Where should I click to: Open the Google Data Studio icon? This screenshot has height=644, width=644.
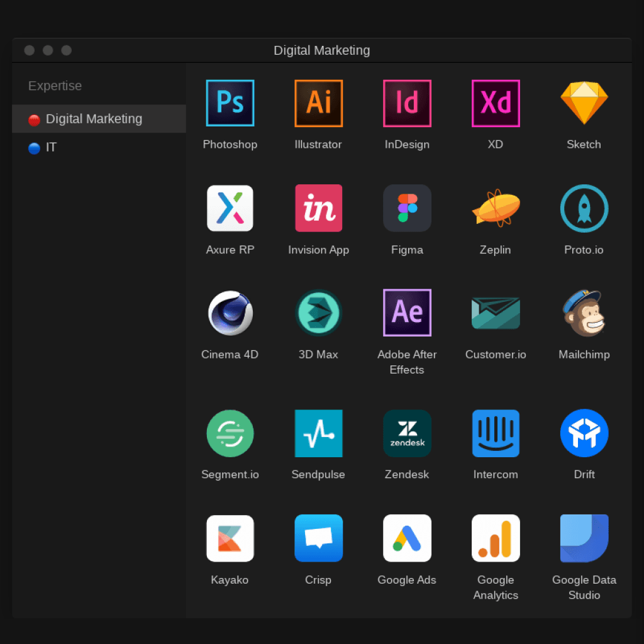(x=584, y=538)
